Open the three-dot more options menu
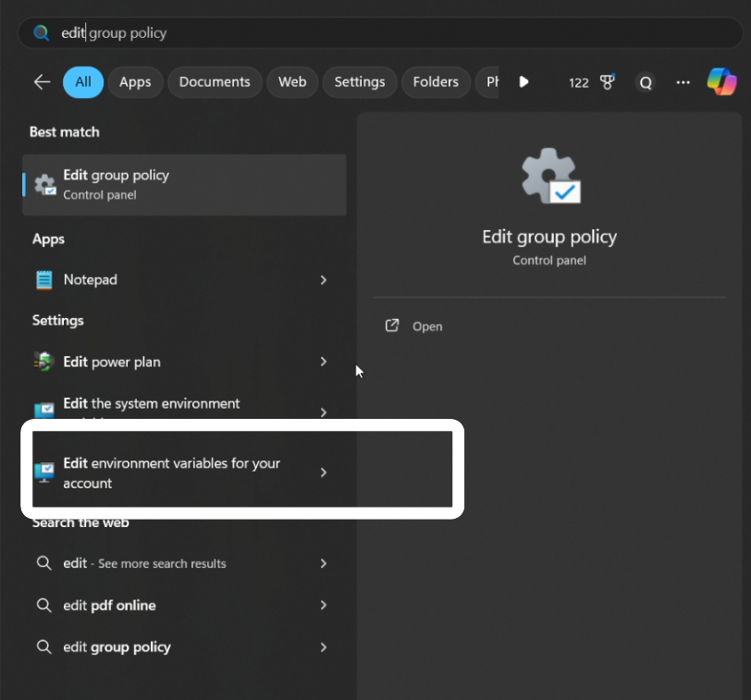The height and width of the screenshot is (700, 751). pyautogui.click(x=683, y=82)
